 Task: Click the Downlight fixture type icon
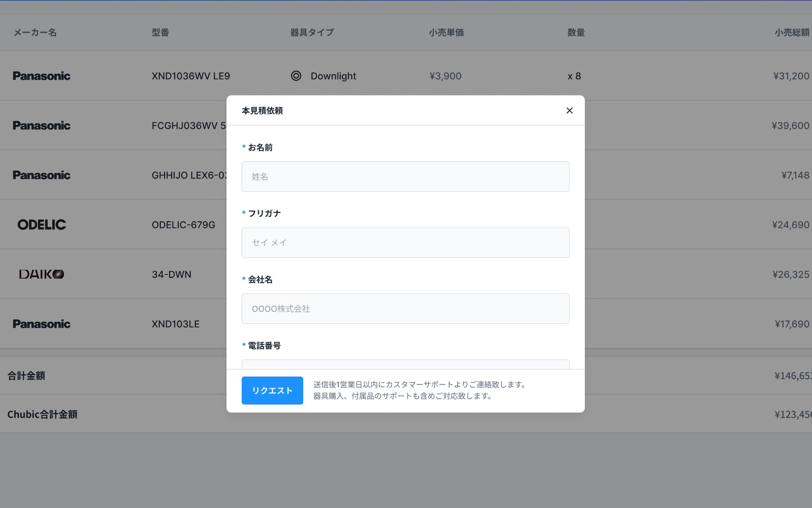[296, 76]
